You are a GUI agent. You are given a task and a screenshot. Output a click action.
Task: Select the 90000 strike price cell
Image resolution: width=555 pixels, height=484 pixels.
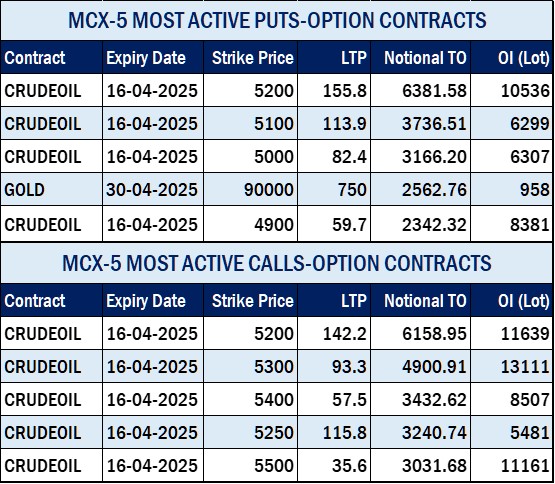[x=251, y=189]
